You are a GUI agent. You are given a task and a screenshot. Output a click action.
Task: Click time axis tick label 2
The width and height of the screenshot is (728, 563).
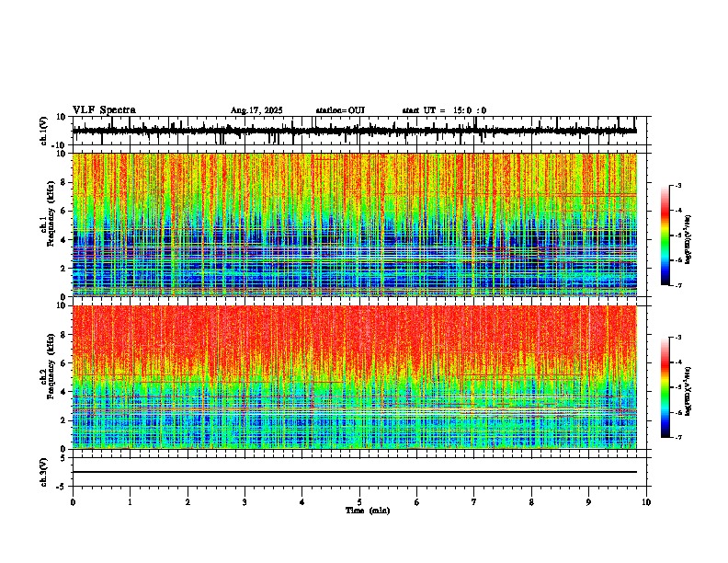point(188,502)
